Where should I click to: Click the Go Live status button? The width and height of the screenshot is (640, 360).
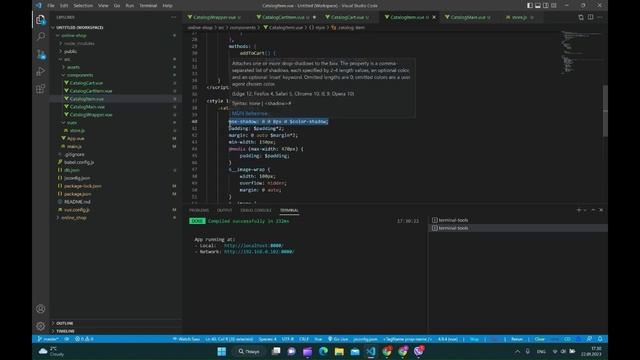(338, 339)
